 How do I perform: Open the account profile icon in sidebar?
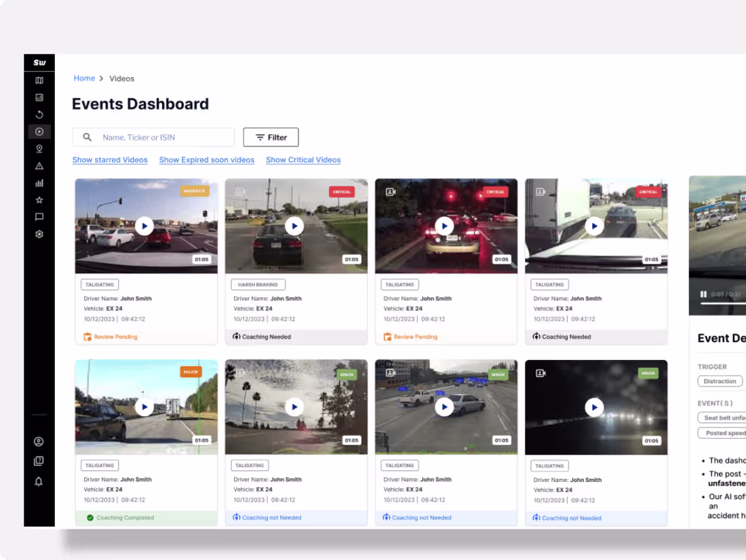point(39,441)
